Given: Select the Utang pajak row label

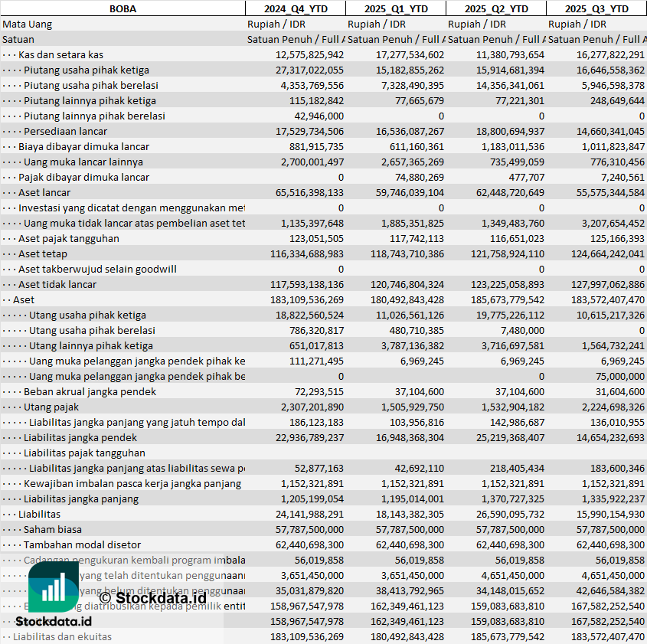Looking at the screenshot, I should click(51, 406).
